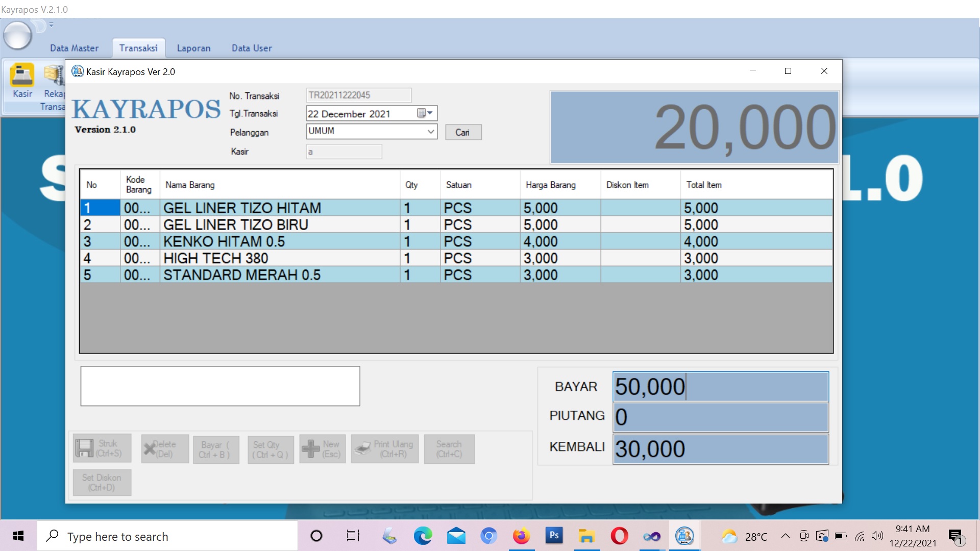Open Task View in the taskbar

coord(353,536)
